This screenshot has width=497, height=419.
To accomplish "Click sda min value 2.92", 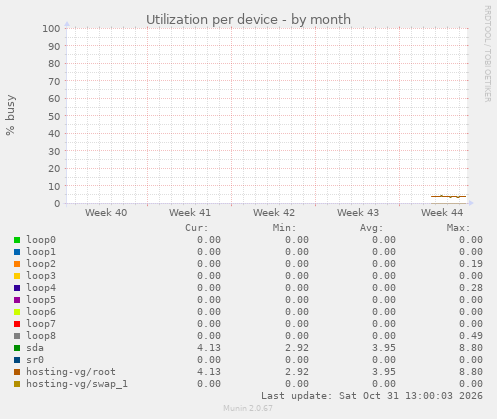I will tap(297, 348).
